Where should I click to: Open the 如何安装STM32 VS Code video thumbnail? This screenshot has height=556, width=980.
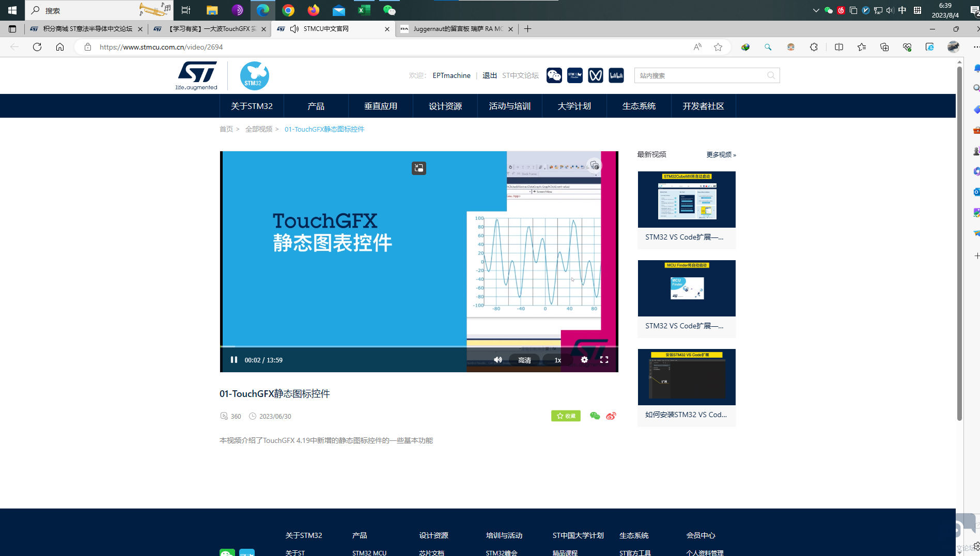click(687, 377)
